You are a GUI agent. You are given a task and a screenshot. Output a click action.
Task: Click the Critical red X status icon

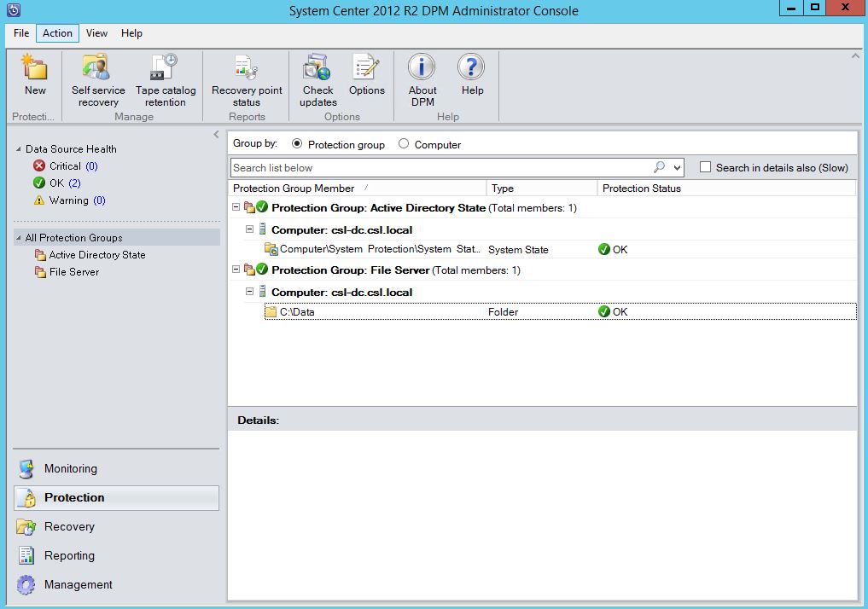[38, 166]
